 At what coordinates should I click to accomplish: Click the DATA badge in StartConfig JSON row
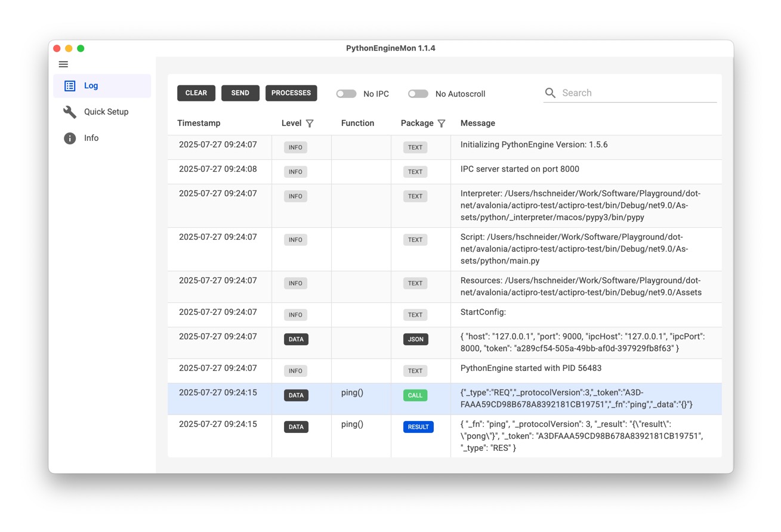coord(296,339)
